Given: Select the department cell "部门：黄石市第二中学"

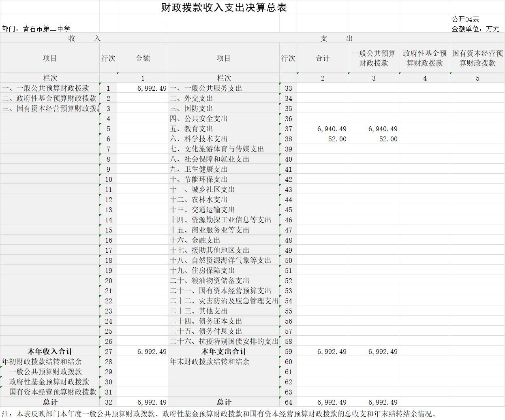Looking at the screenshot, I should pos(36,29).
